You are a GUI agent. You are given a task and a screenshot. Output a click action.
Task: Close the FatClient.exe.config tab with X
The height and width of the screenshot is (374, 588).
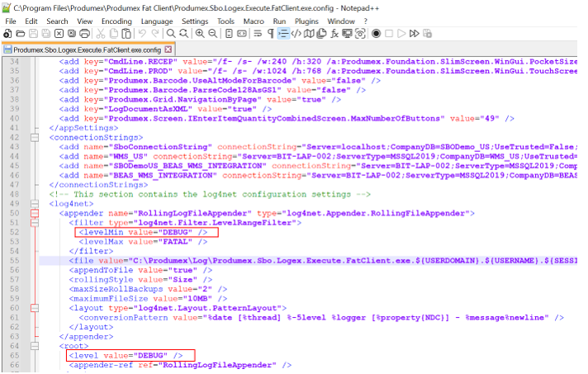pos(168,50)
